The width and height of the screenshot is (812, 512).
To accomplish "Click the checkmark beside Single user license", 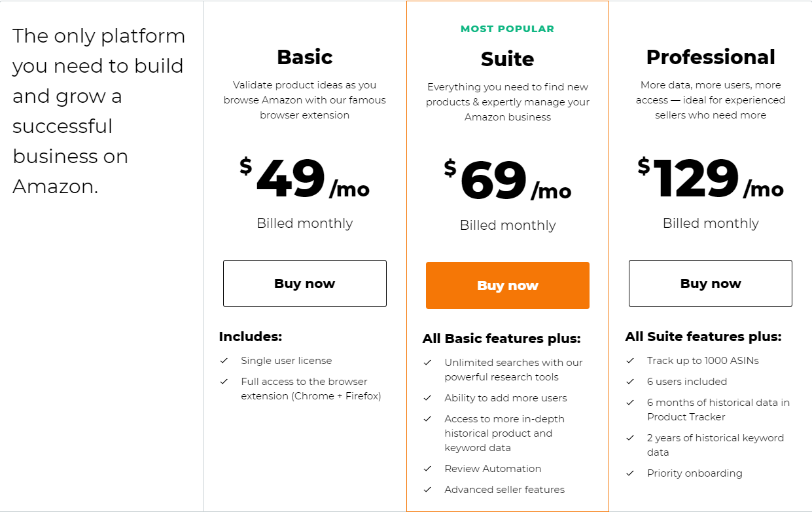I will tap(224, 361).
